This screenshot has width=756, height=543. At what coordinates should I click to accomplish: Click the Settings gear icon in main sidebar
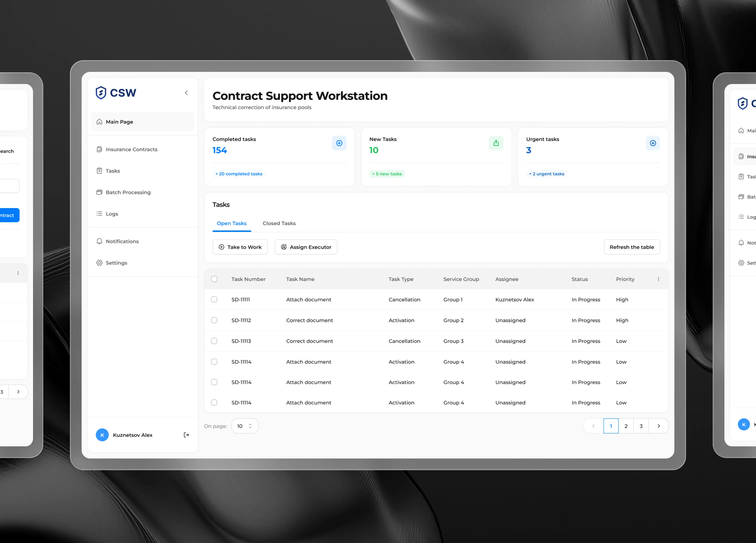[99, 263]
